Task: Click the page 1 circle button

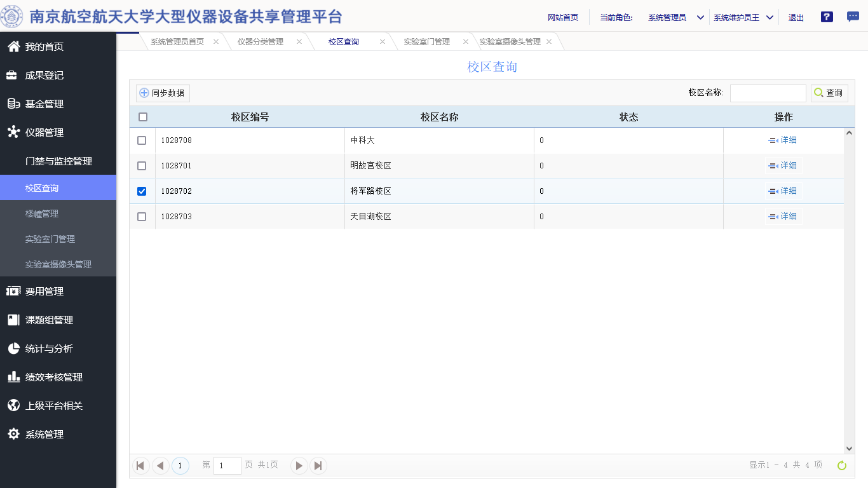Action: click(180, 466)
